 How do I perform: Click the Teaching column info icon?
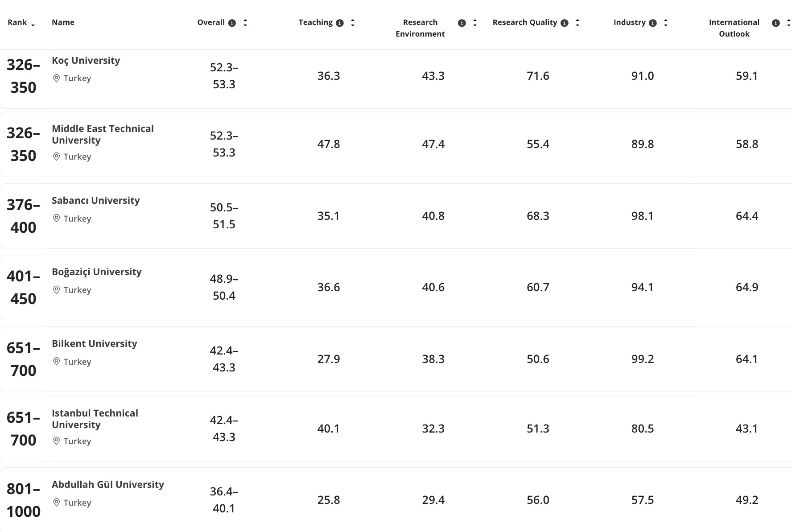[340, 23]
